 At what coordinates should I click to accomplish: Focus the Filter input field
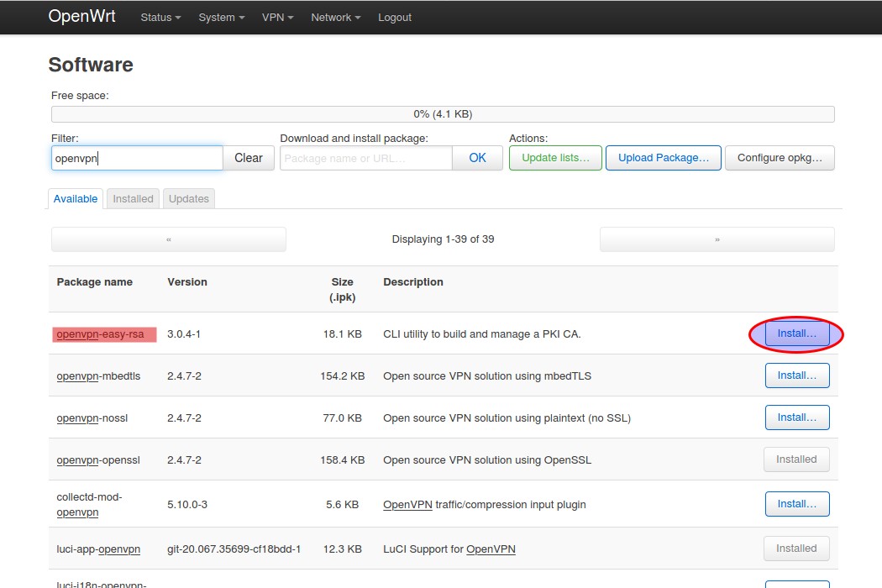137,158
